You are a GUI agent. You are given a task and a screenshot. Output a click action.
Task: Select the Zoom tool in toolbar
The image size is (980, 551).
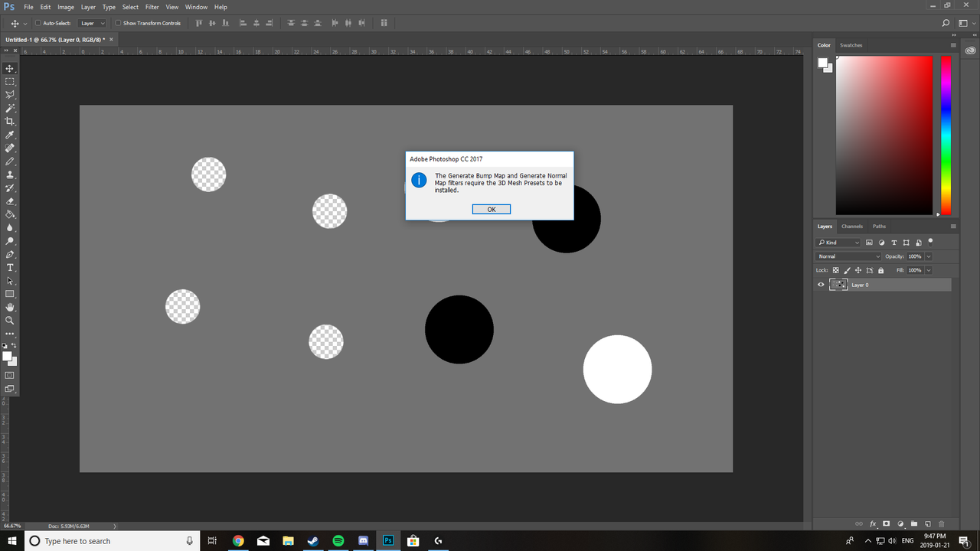[10, 321]
